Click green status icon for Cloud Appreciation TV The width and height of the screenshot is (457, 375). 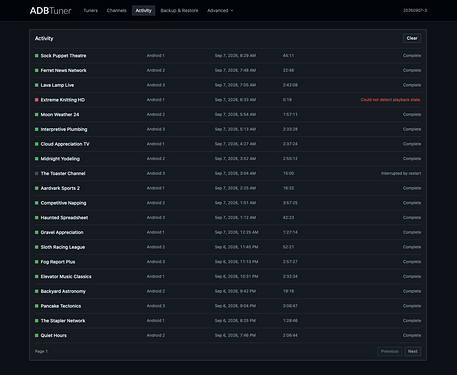[x=37, y=144]
